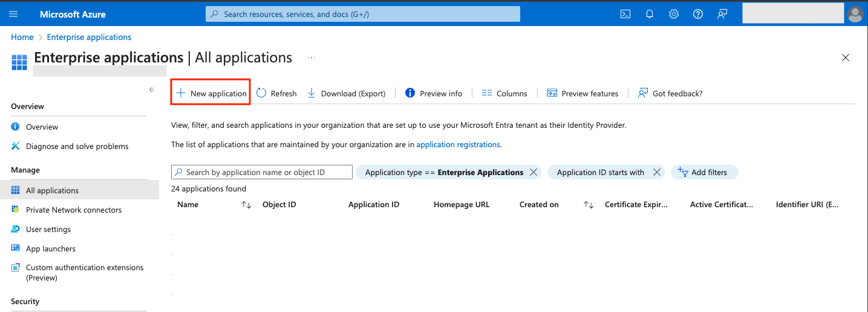868x312 pixels.
Task: Remove the Application type filter
Action: 534,172
